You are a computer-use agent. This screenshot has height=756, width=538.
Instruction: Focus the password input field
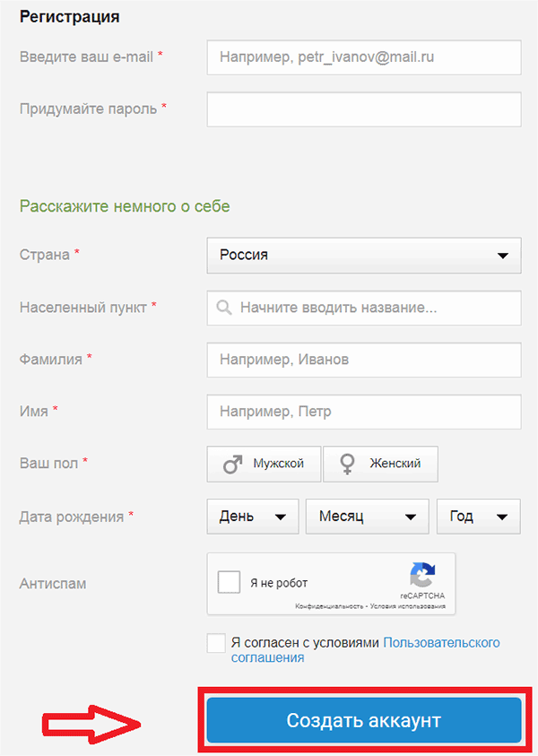(x=364, y=109)
